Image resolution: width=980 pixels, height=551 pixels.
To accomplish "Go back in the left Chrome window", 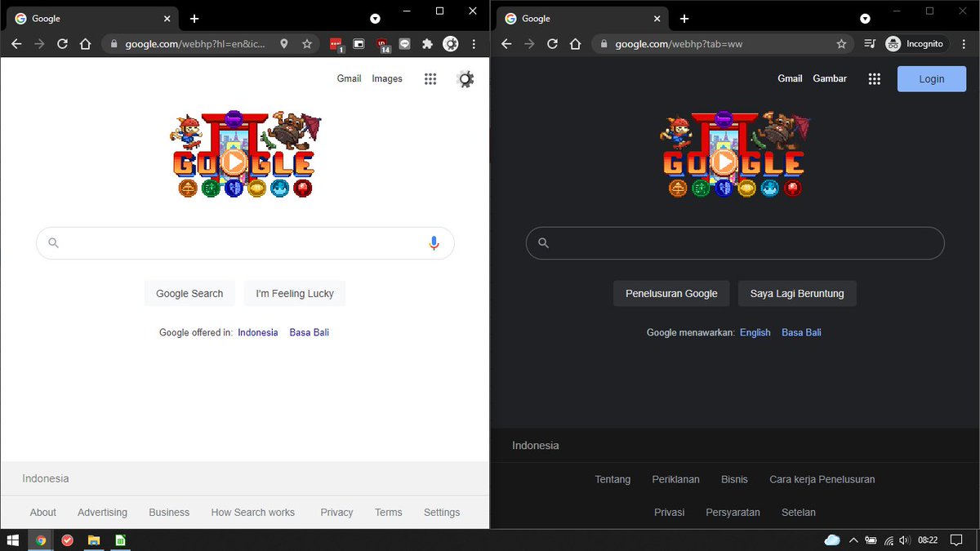I will pyautogui.click(x=16, y=44).
